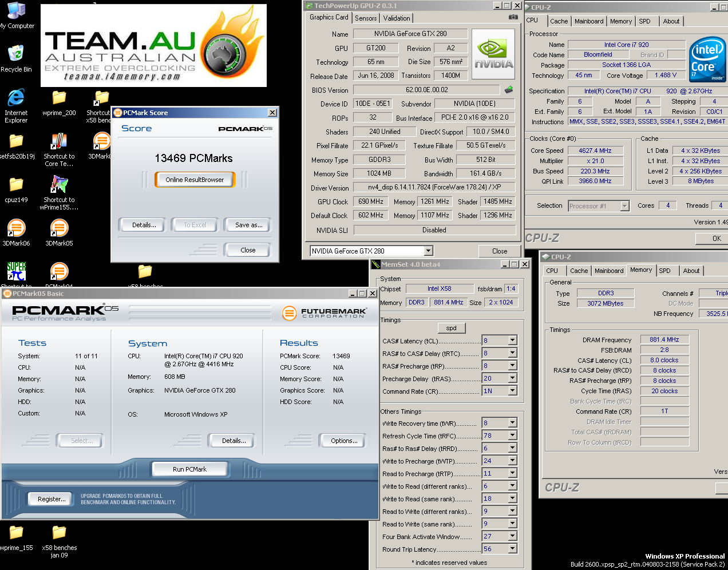This screenshot has height=570, width=728.
Task: Expand the Command Rate (CR) dropdown
Action: (512, 391)
